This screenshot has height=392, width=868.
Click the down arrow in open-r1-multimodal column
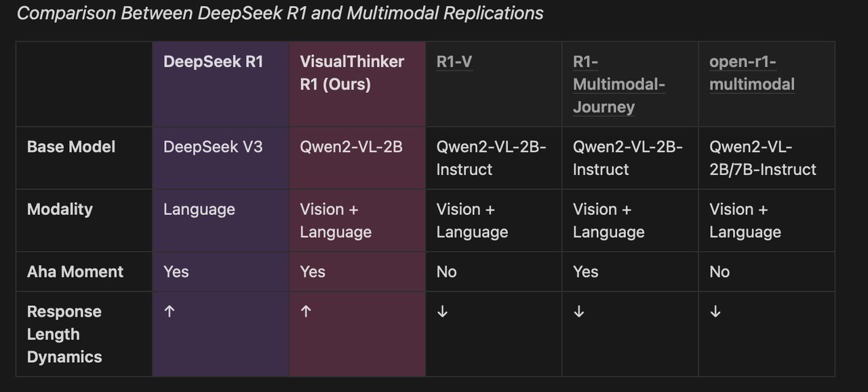point(715,311)
